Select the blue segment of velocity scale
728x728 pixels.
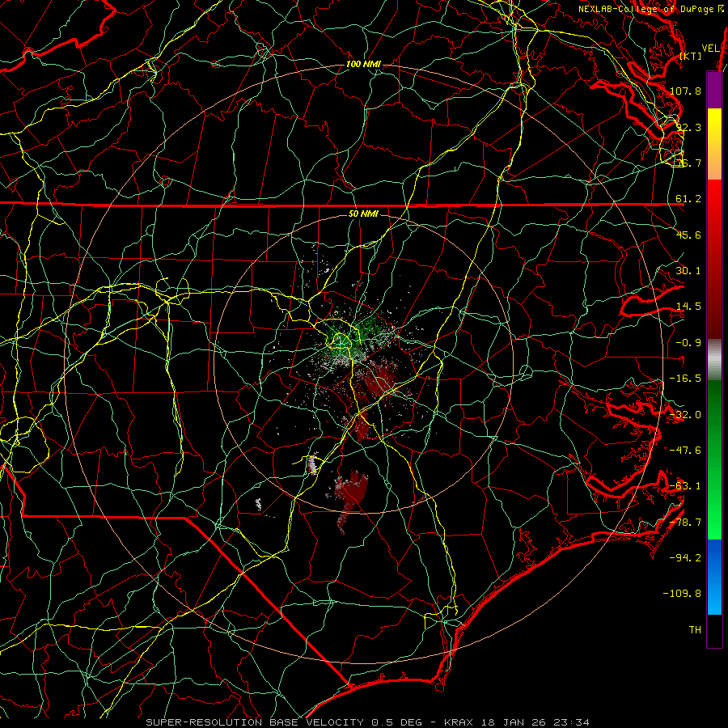pyautogui.click(x=714, y=577)
